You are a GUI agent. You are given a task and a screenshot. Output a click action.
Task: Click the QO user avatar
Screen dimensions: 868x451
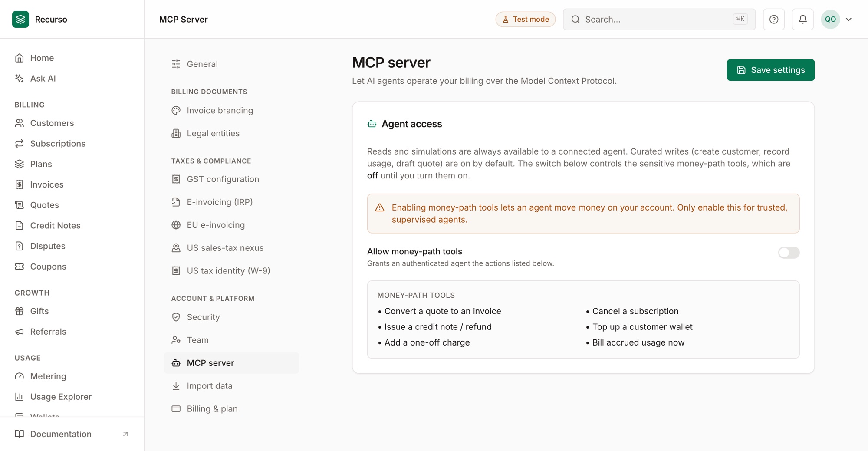(x=830, y=19)
